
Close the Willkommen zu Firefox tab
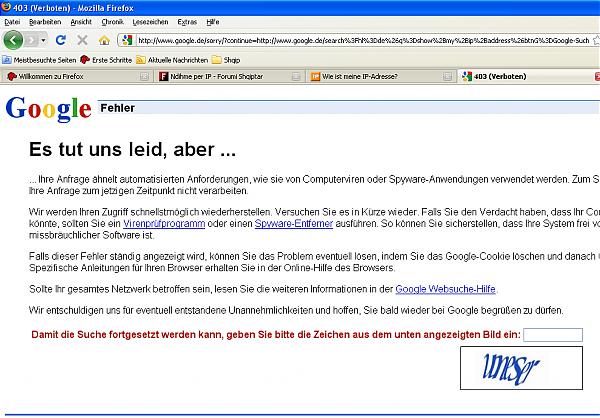tap(144, 77)
